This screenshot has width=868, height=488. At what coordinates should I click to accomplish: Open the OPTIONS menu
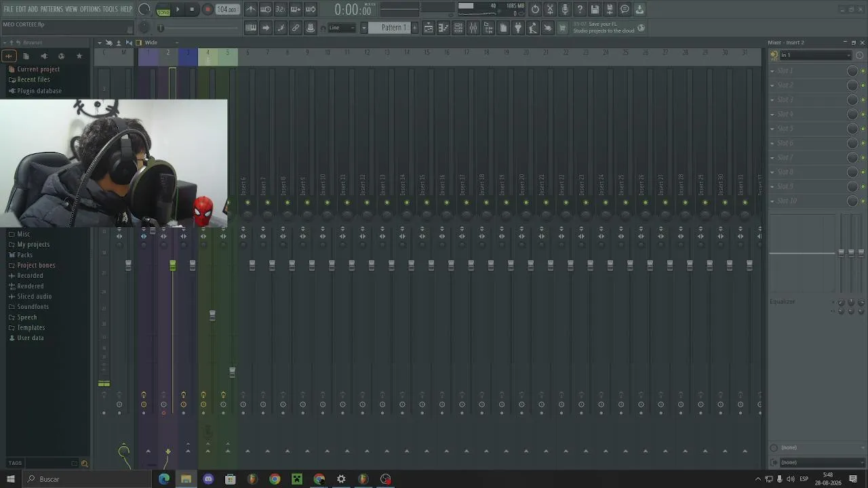[x=90, y=9]
